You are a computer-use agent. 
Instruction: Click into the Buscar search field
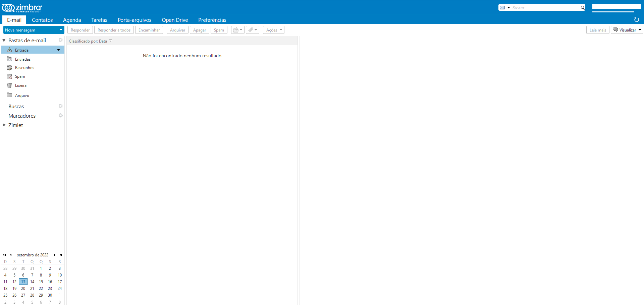pyautogui.click(x=545, y=8)
